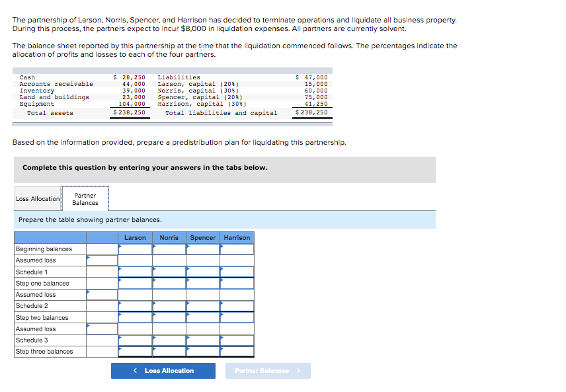The image size is (566, 392).
Task: Click the Equipment 104,000 value
Action: click(x=132, y=104)
